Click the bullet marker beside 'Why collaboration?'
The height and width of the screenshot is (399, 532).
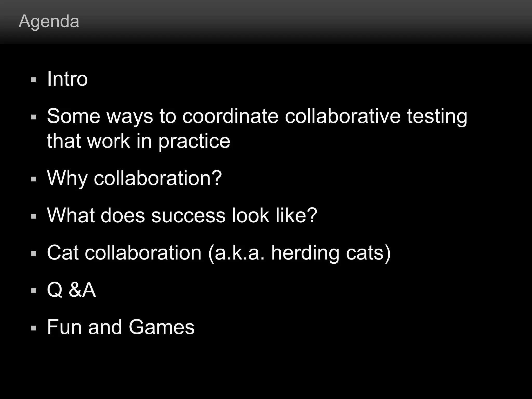click(34, 179)
